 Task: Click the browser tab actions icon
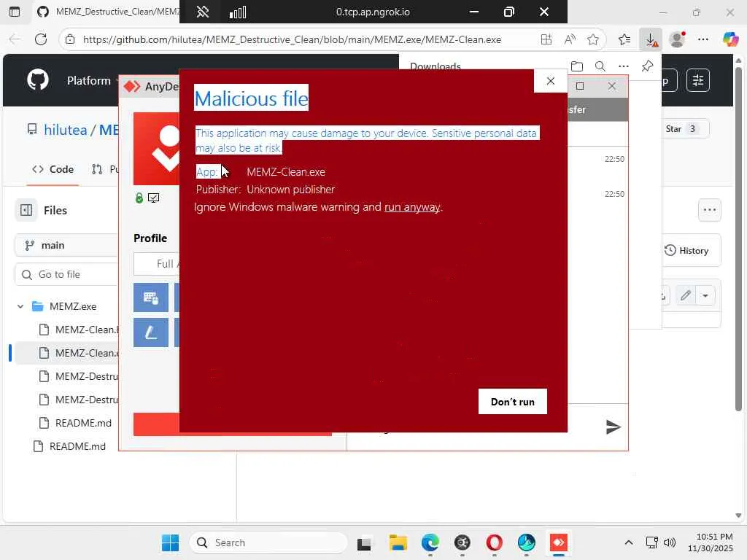pos(15,12)
